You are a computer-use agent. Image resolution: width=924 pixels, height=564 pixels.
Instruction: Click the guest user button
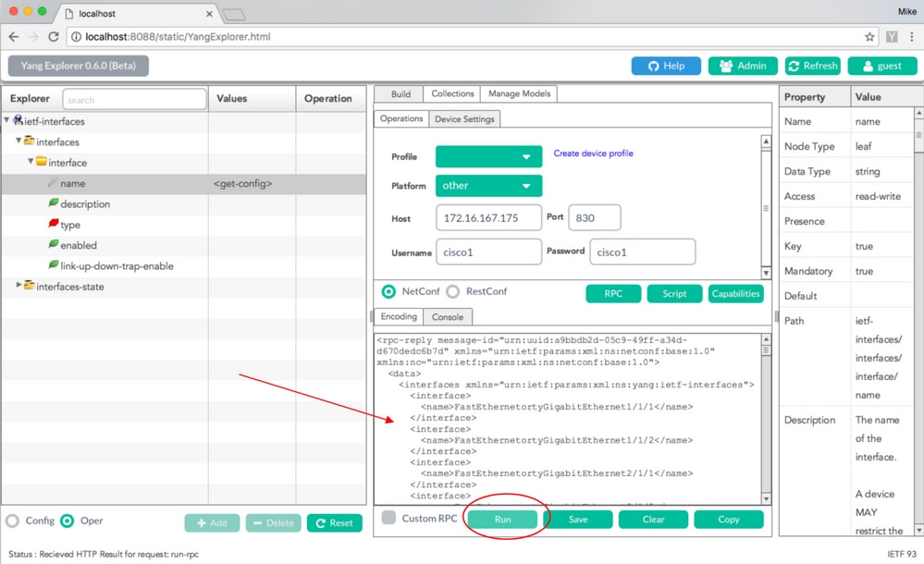pyautogui.click(x=882, y=66)
